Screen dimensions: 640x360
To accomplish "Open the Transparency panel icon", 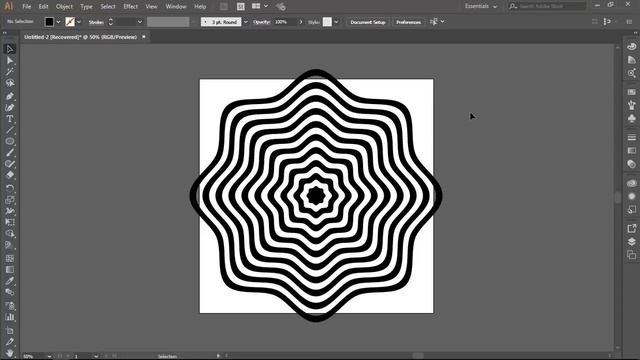I will (631, 164).
